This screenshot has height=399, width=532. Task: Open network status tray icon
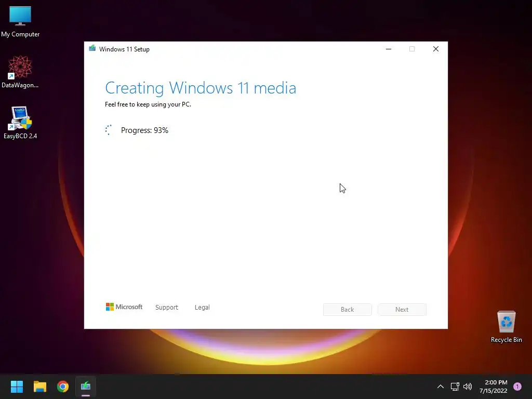455,387
